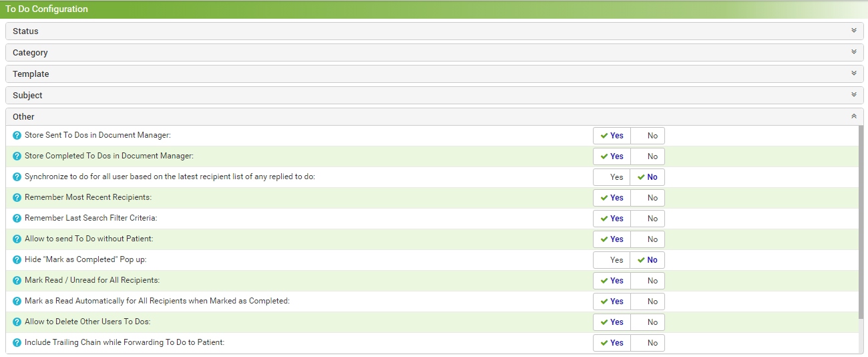The width and height of the screenshot is (868, 357).
Task: Click the Other panel vertical scrollbar
Action: [861, 221]
